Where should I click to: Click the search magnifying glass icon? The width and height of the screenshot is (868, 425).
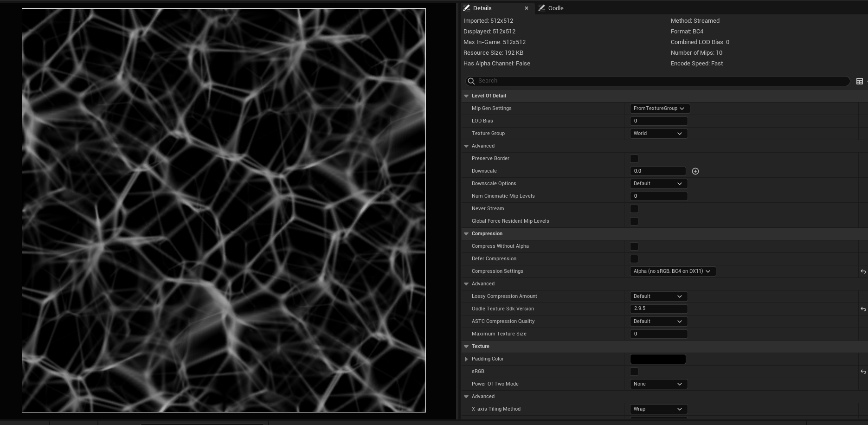click(470, 81)
